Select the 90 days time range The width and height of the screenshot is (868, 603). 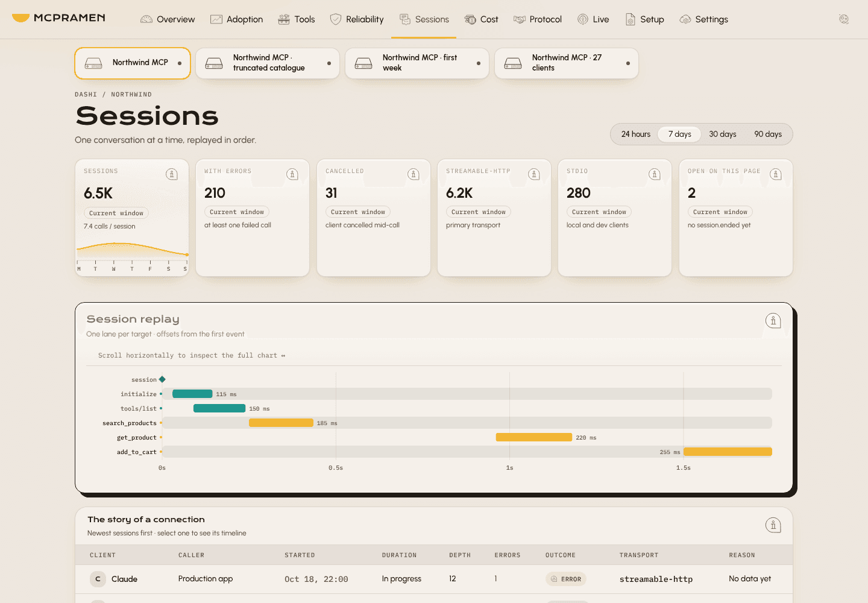(768, 134)
